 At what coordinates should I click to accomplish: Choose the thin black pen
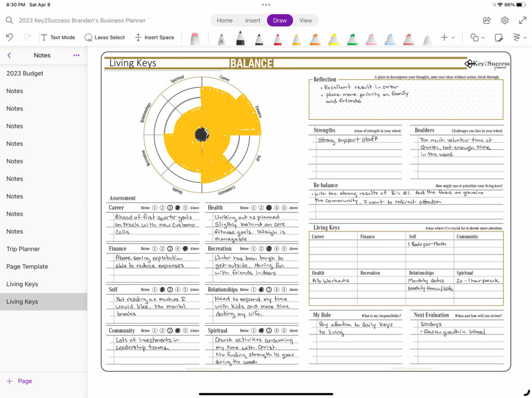pos(259,39)
